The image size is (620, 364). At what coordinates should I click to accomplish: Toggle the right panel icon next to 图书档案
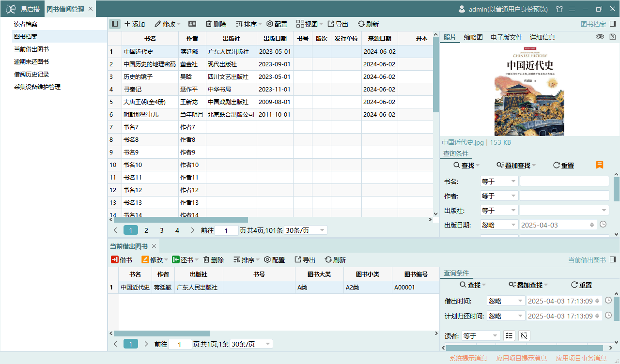coord(613,24)
